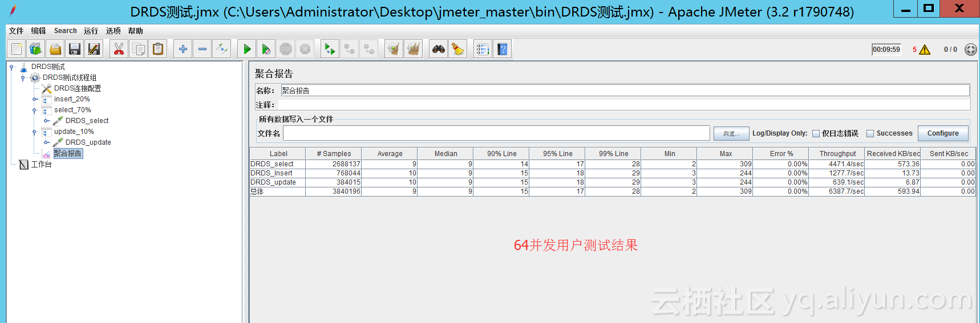
Task: Click the 文件名 filename input field
Action: pos(496,133)
